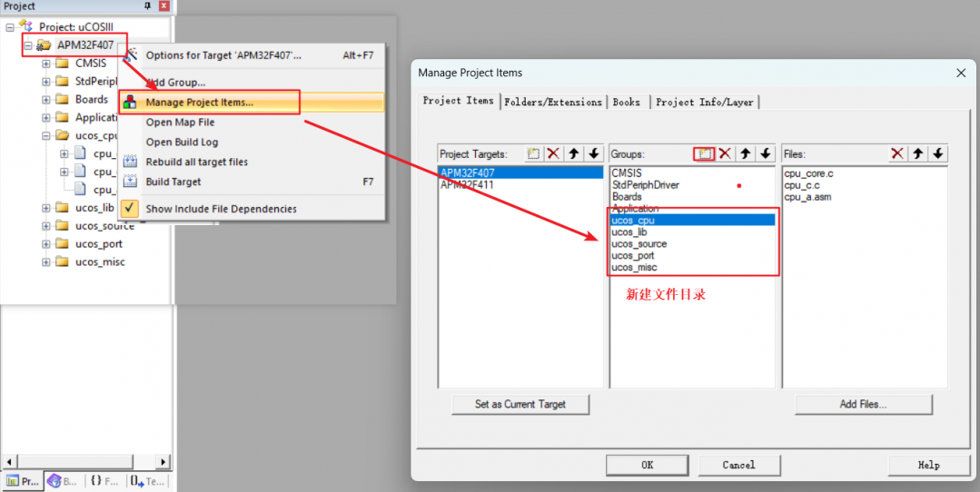Expand the Application group in tree
Screen dimensions: 980x492
click(x=45, y=117)
